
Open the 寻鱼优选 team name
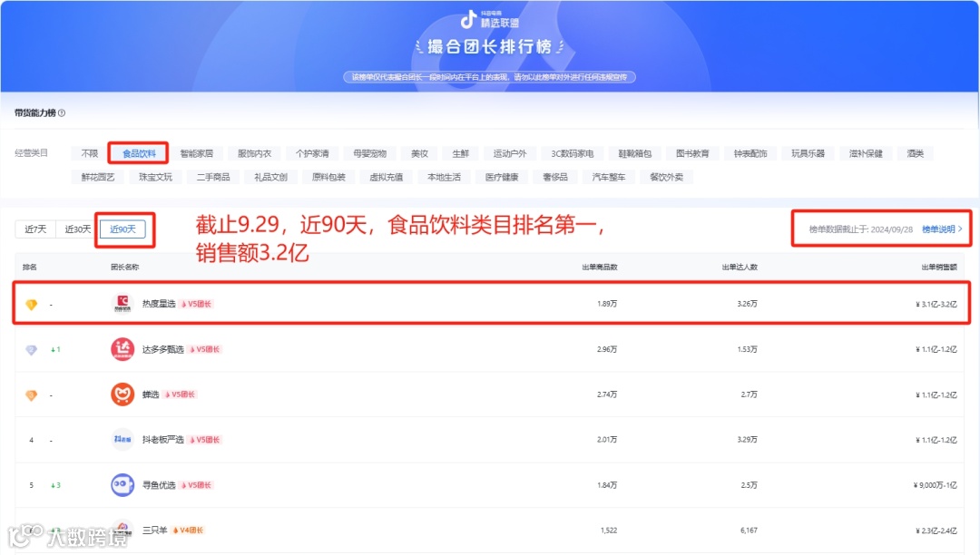coord(159,485)
